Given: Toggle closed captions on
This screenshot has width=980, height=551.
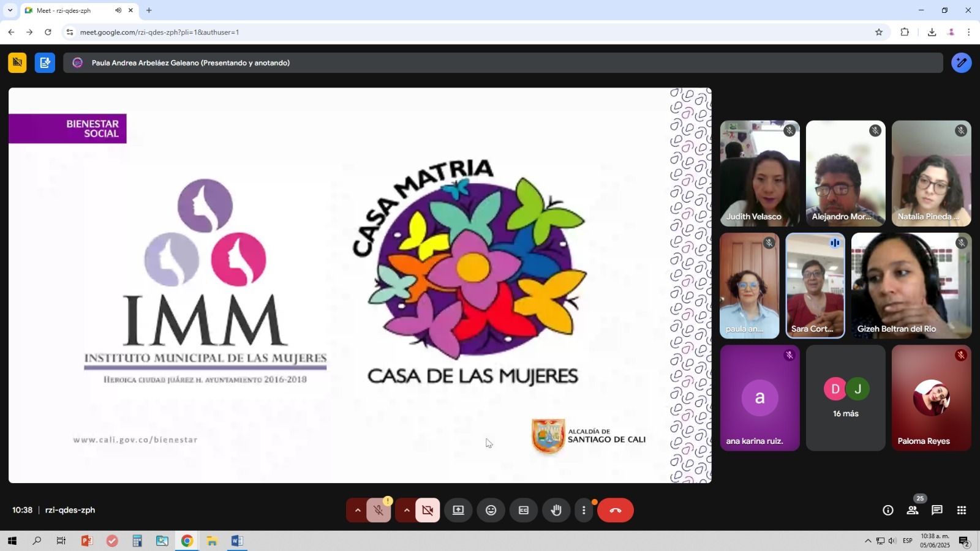Looking at the screenshot, I should pyautogui.click(x=524, y=510).
